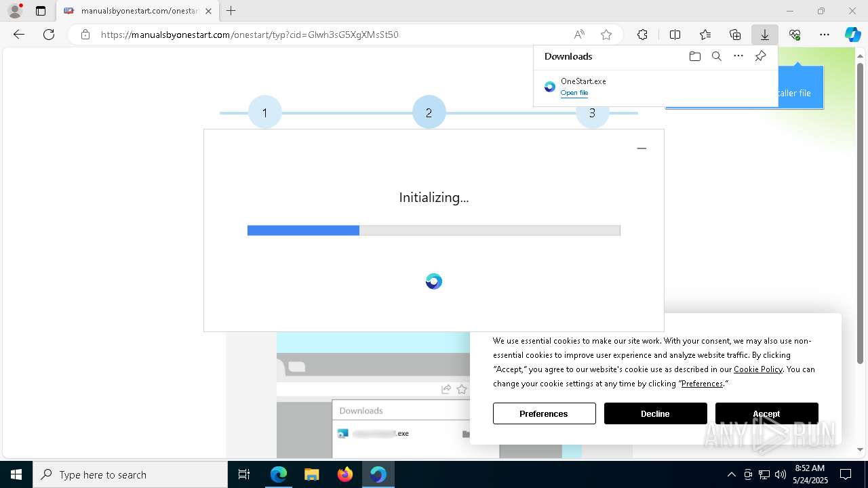Click Open file link under OneStart.exe
868x488 pixels.
pos(574,93)
